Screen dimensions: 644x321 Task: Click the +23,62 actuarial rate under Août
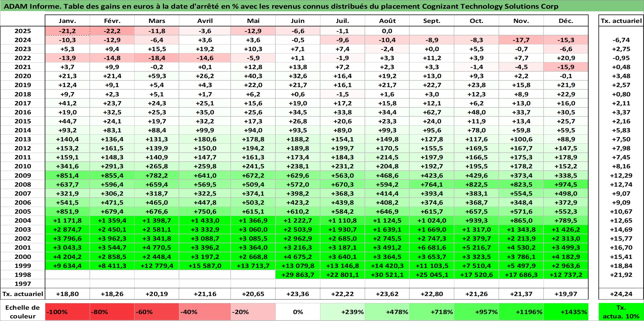(x=387, y=294)
